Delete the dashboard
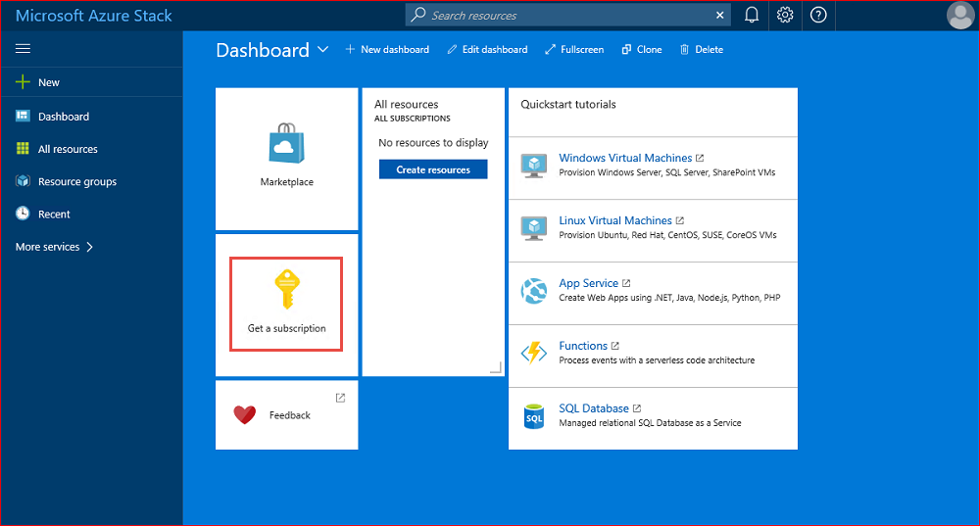This screenshot has height=526, width=980. (x=702, y=49)
